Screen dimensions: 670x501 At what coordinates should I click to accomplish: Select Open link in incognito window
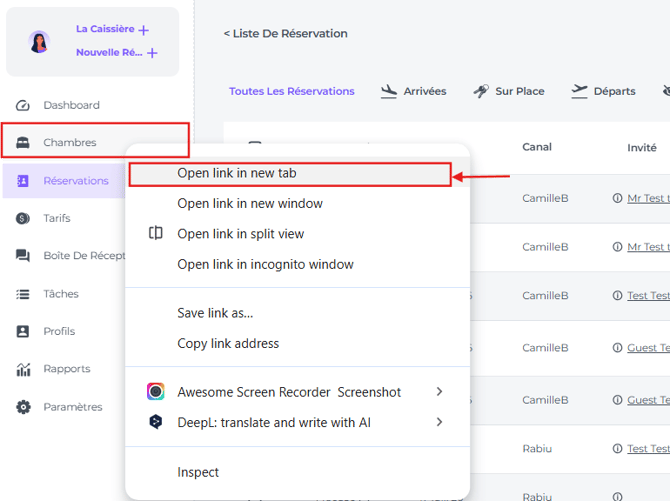265,265
